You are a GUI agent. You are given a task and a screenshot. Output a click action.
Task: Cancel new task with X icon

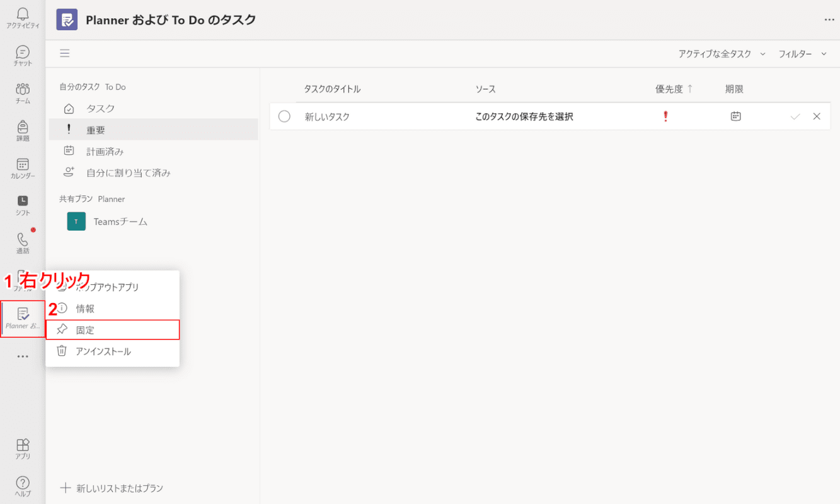click(x=817, y=117)
